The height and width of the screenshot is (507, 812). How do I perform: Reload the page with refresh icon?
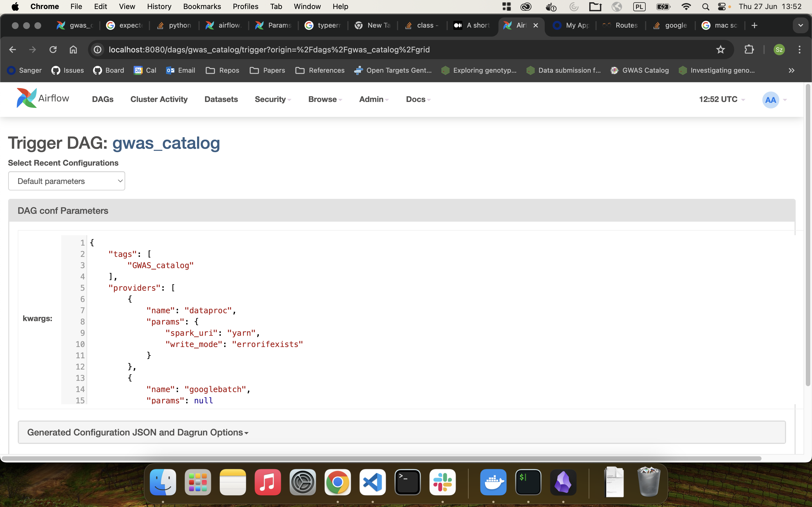click(x=53, y=50)
